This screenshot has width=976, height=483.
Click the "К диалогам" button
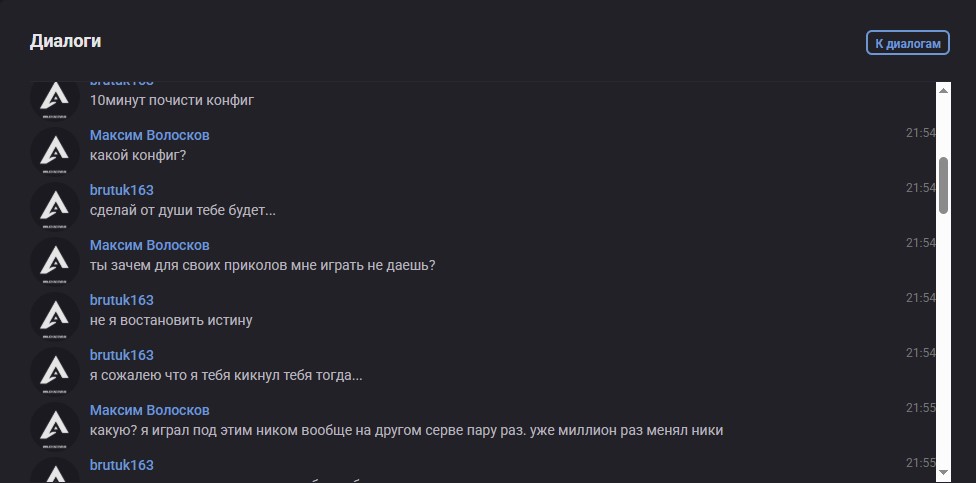(907, 43)
